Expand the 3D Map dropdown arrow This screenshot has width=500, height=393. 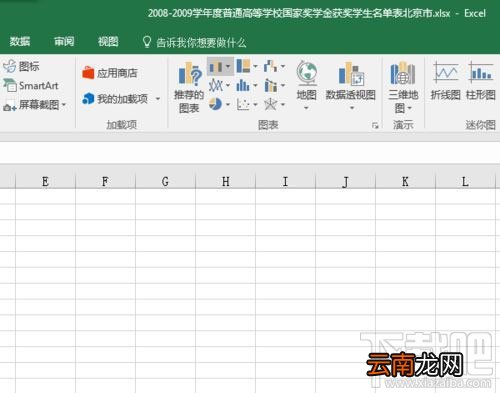(409, 108)
